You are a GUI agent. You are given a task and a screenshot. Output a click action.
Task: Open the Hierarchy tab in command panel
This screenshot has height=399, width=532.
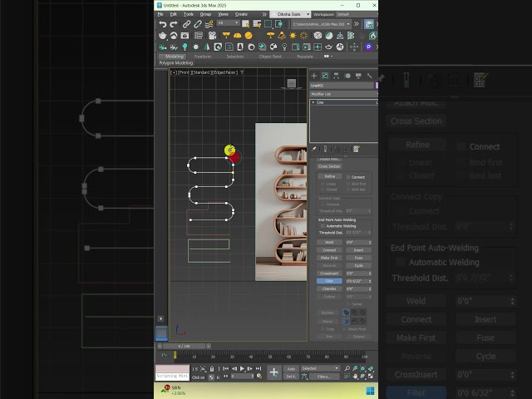(x=336, y=76)
